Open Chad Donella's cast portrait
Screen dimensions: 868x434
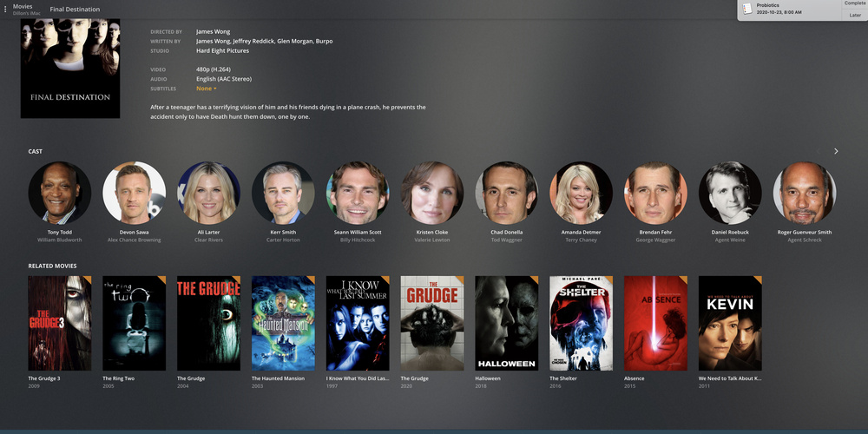(x=507, y=193)
